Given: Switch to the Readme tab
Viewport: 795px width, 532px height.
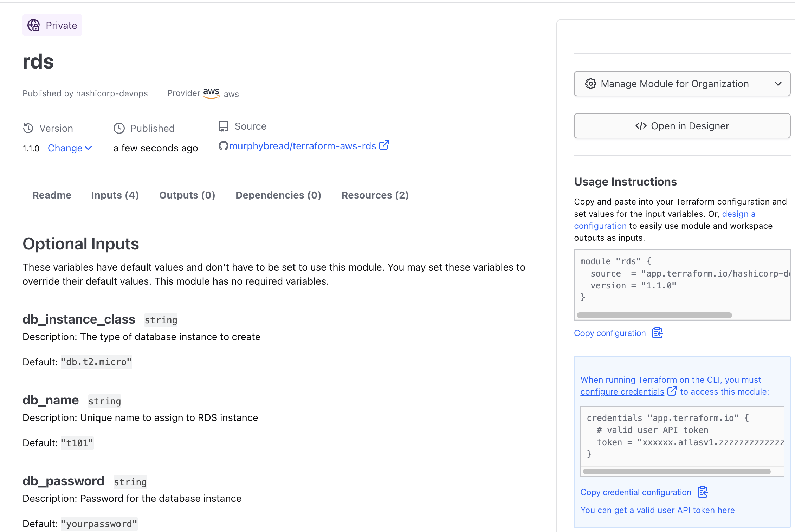Looking at the screenshot, I should click(x=52, y=195).
